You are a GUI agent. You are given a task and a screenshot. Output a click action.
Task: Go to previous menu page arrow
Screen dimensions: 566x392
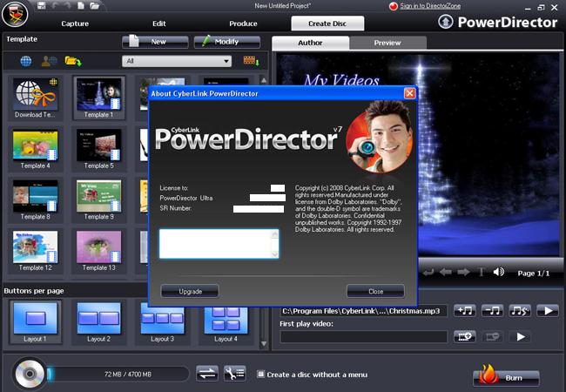click(x=446, y=272)
